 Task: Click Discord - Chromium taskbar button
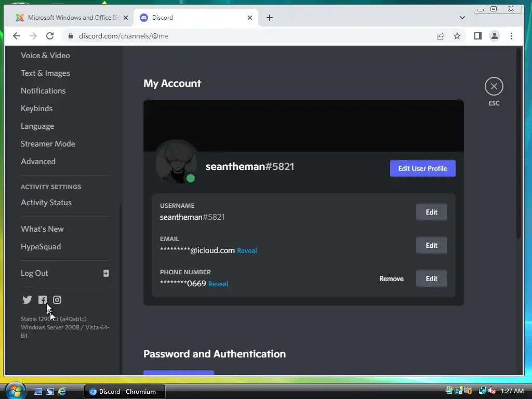pos(125,392)
